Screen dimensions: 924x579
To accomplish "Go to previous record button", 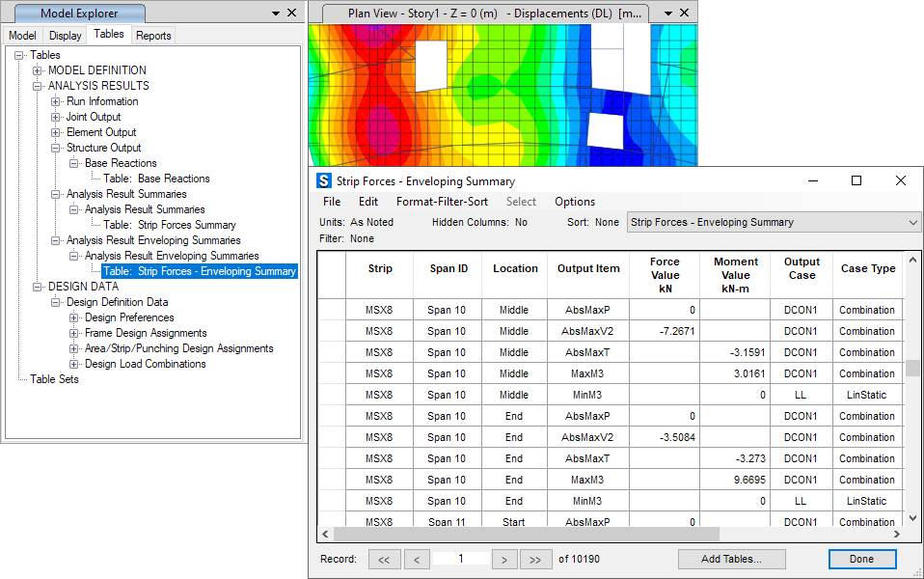I will click(x=417, y=559).
